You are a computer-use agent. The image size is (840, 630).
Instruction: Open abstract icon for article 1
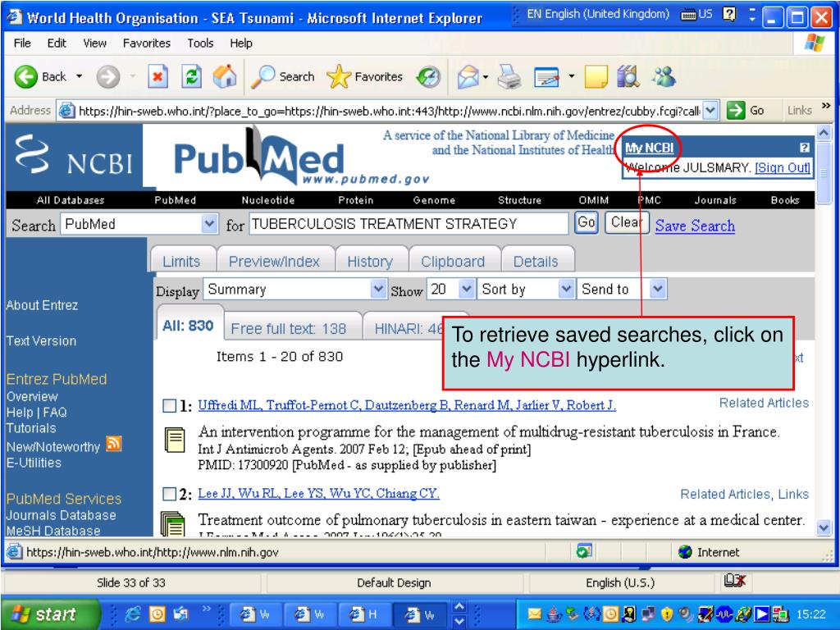click(176, 441)
